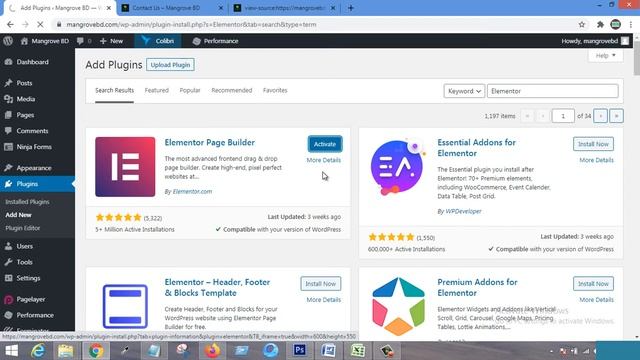
Task: Open the WPDeveloper author link
Action: pos(463,211)
